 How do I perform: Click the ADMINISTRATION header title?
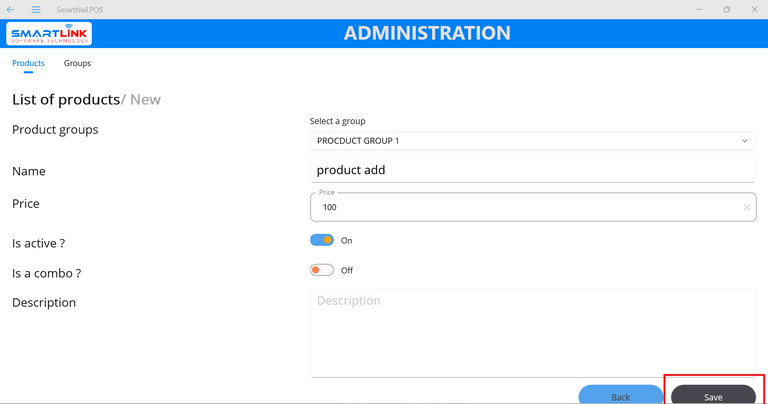(427, 33)
